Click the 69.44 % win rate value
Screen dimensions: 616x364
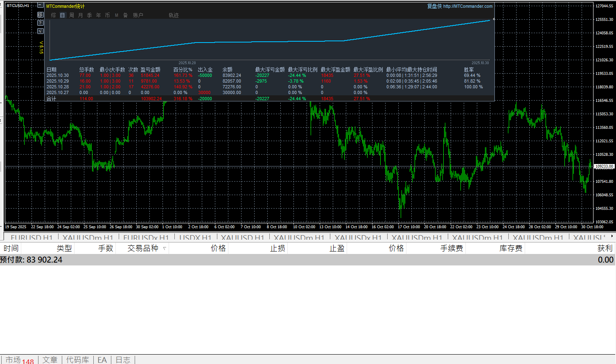472,75
